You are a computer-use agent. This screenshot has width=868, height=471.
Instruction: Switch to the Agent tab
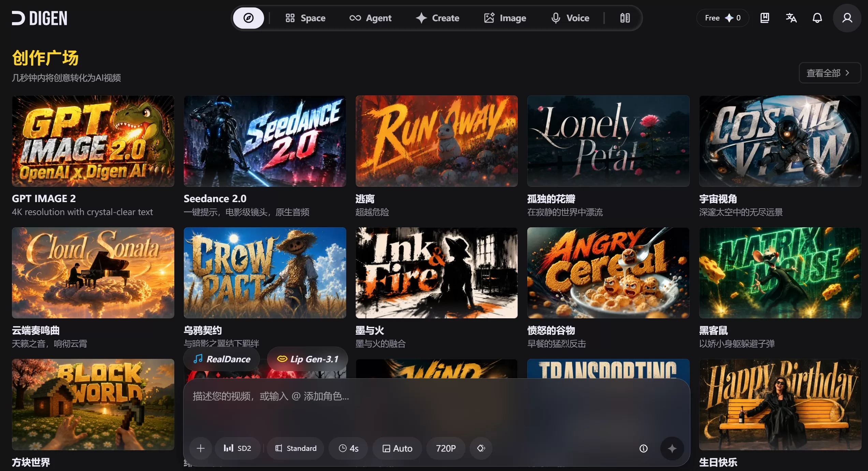370,18
